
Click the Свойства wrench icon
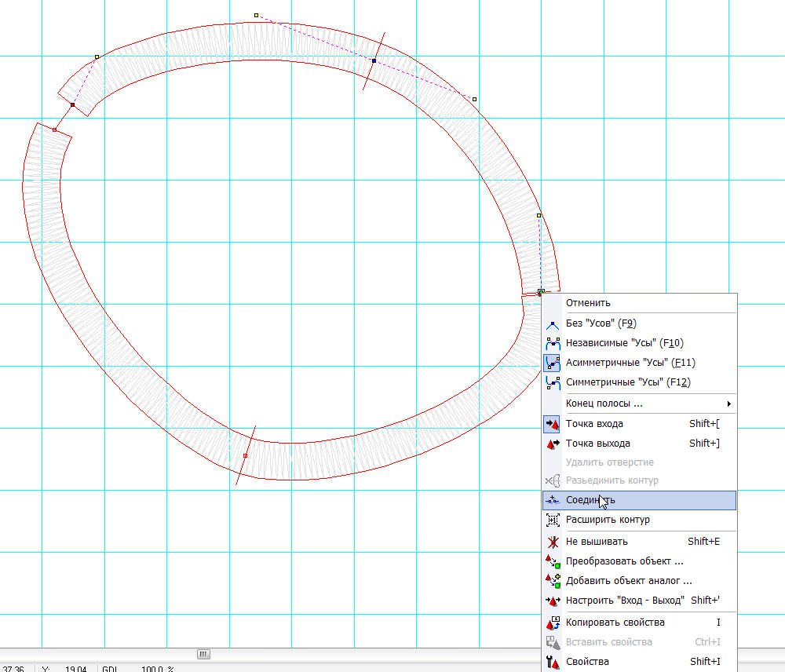(553, 662)
